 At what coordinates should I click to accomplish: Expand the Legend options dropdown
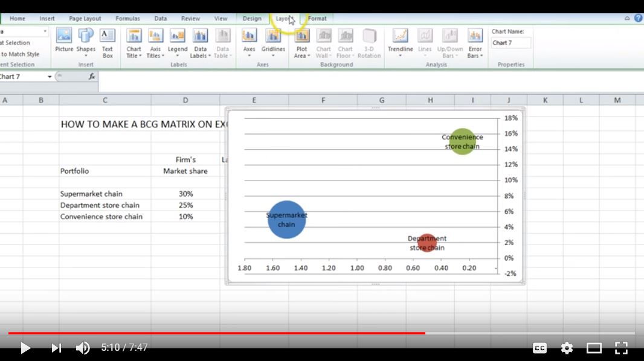177,41
